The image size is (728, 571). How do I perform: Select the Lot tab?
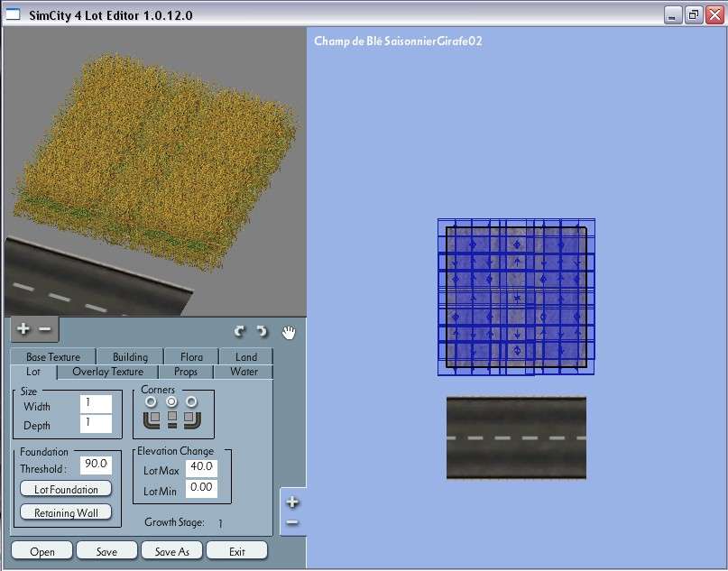point(33,372)
